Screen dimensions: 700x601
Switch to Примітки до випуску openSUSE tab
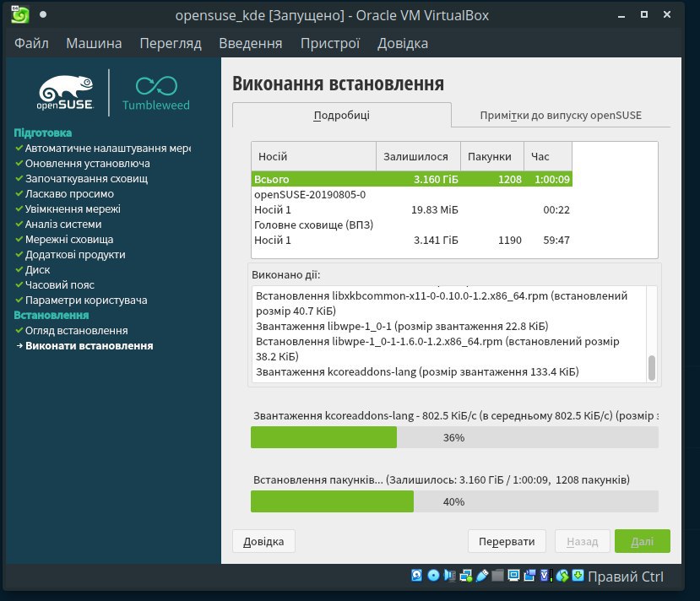tap(561, 115)
